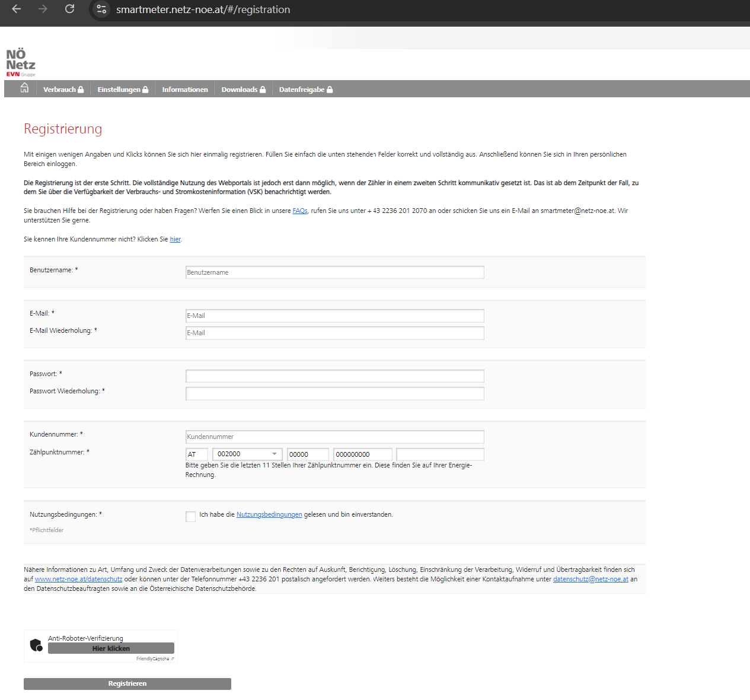Open site info icon in address bar
The image size is (750, 700).
[101, 9]
